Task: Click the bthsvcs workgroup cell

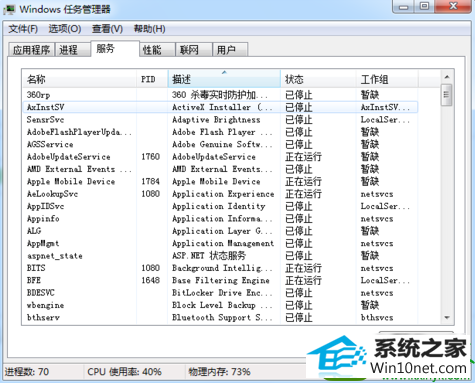Action: point(377,317)
